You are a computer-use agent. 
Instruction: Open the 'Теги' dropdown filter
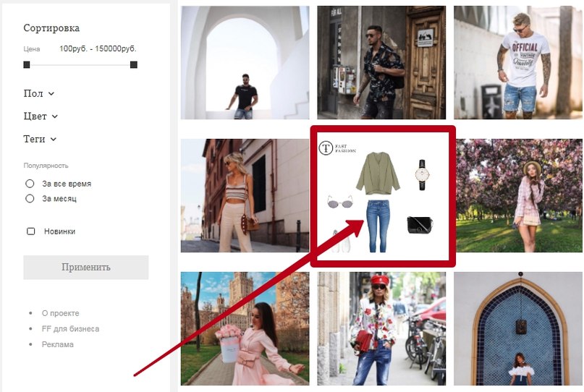(40, 139)
